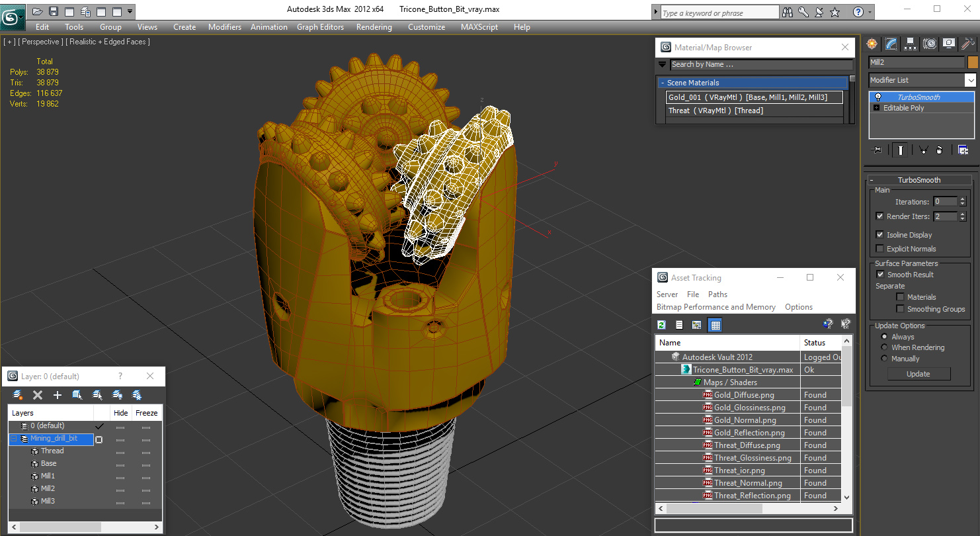
Task: Enable Separate by Smoothing Groups checkbox
Action: pyautogui.click(x=900, y=309)
